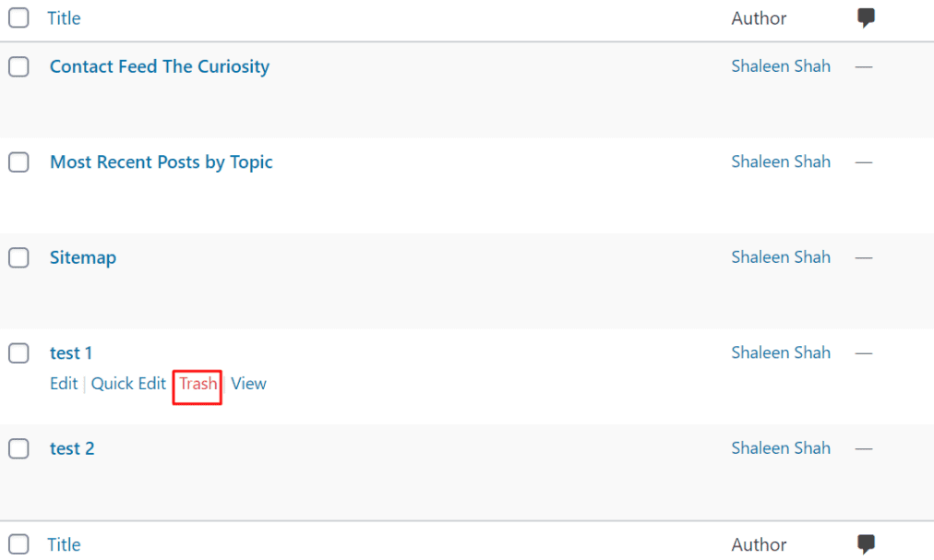Tick the Sitemap page checkbox
This screenshot has width=934, height=560.
coord(18,258)
